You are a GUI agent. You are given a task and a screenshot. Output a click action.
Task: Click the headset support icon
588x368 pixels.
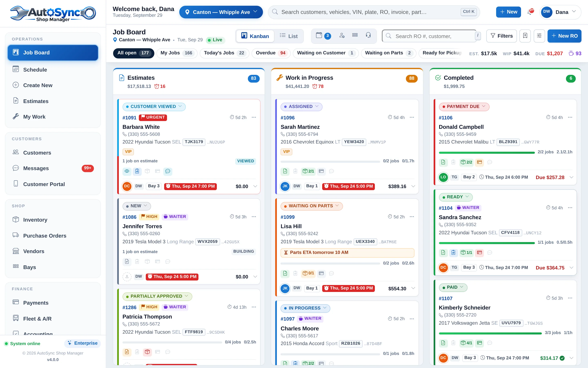coord(368,36)
